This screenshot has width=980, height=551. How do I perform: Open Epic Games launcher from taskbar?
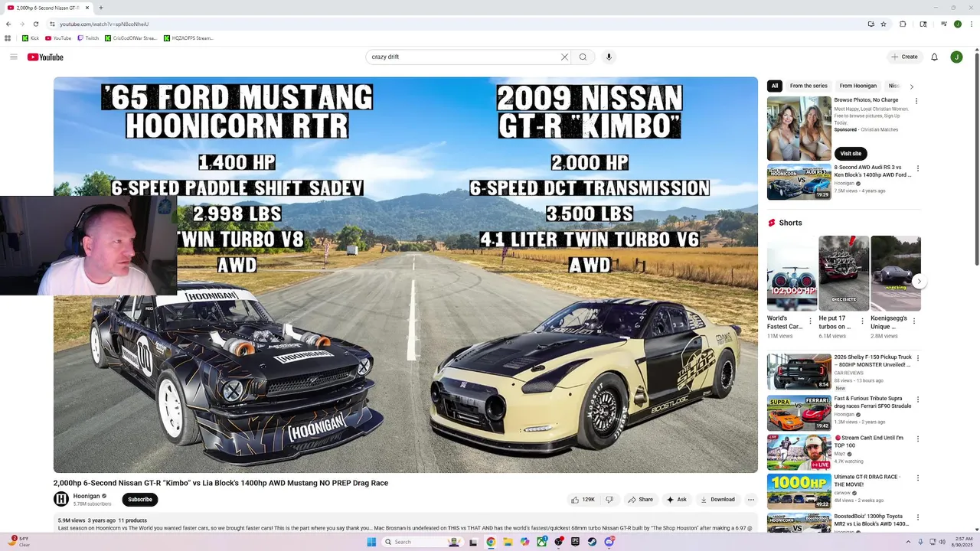click(x=575, y=542)
